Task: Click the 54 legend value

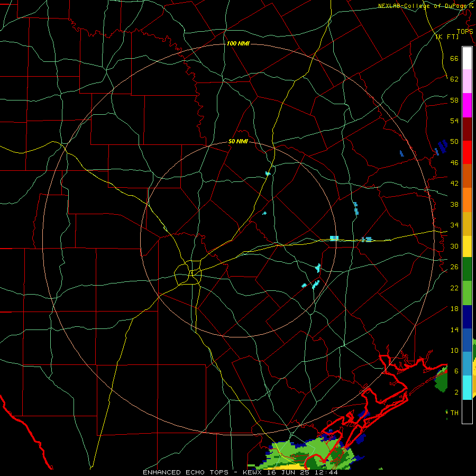Action: (x=454, y=121)
